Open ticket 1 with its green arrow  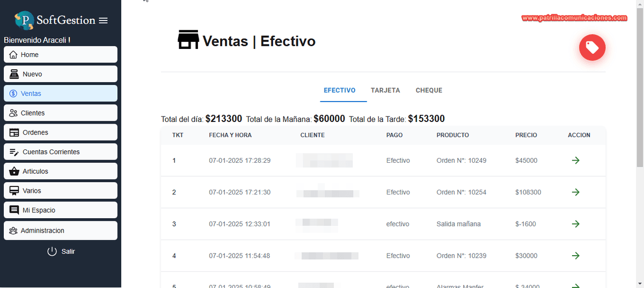click(576, 160)
